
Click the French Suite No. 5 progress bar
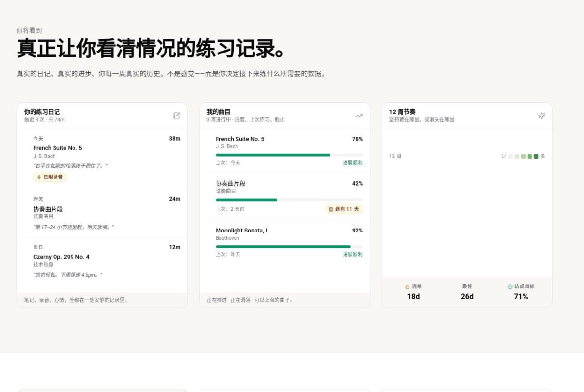289,155
